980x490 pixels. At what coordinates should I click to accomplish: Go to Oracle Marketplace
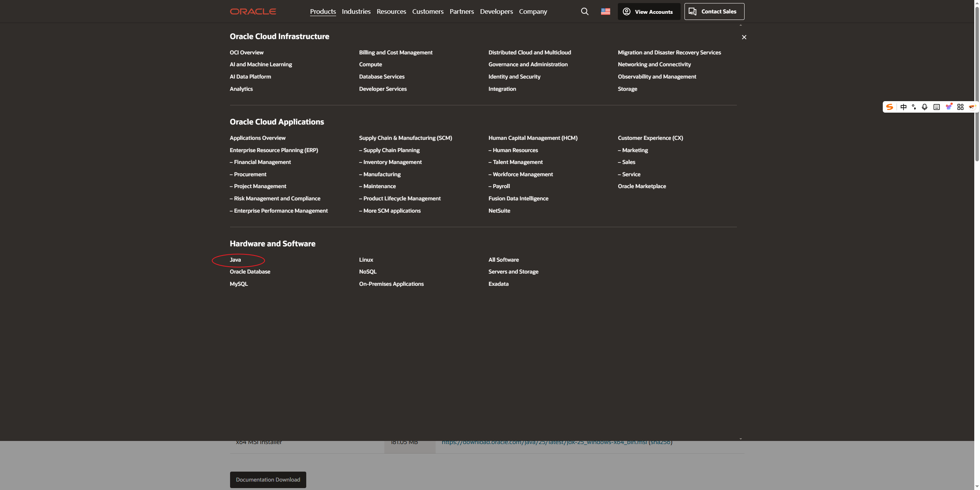(x=642, y=186)
